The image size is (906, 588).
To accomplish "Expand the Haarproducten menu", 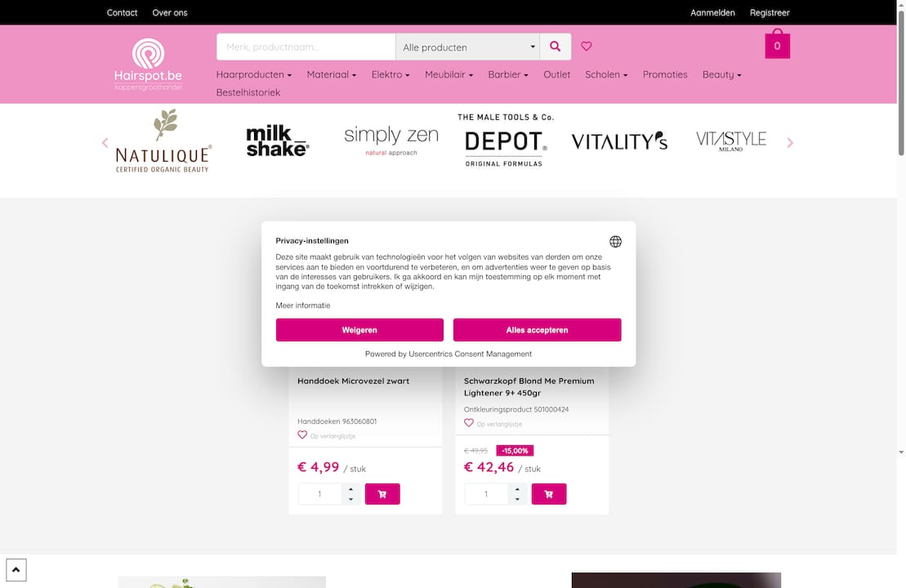I will coord(253,74).
